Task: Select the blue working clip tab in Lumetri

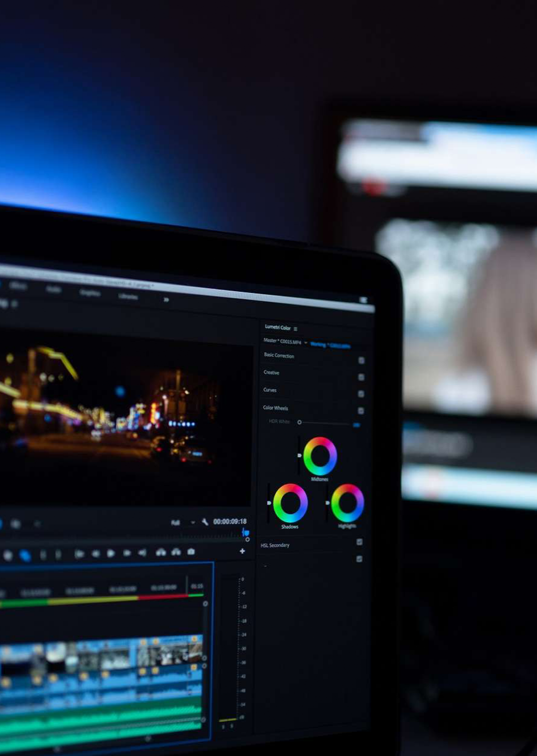Action: click(330, 345)
